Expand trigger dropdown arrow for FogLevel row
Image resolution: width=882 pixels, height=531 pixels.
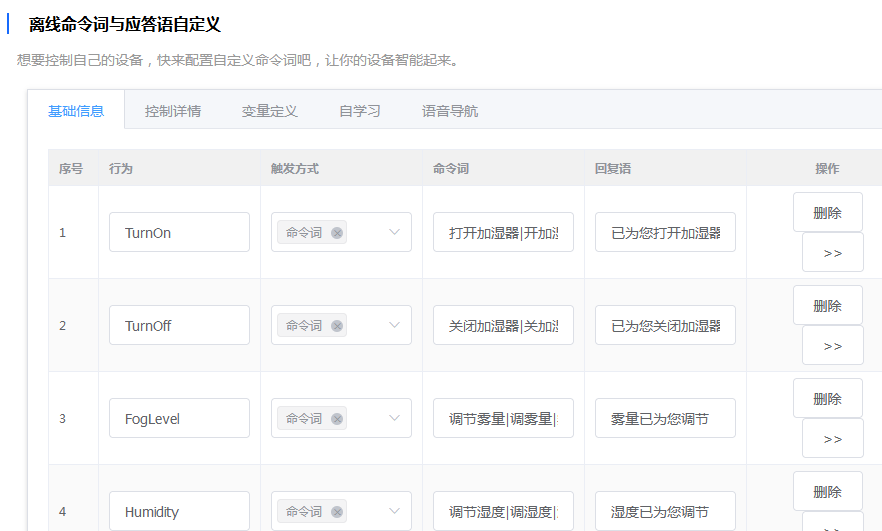pos(394,418)
